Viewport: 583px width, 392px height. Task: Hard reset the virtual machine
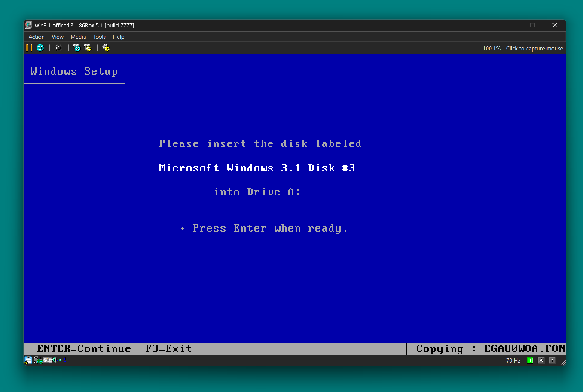40,48
